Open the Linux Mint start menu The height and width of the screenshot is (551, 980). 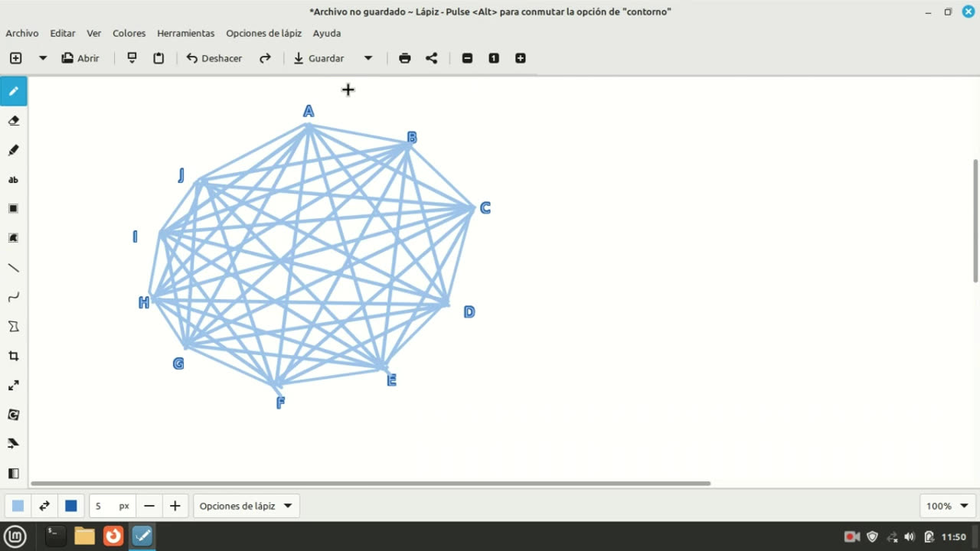(15, 536)
